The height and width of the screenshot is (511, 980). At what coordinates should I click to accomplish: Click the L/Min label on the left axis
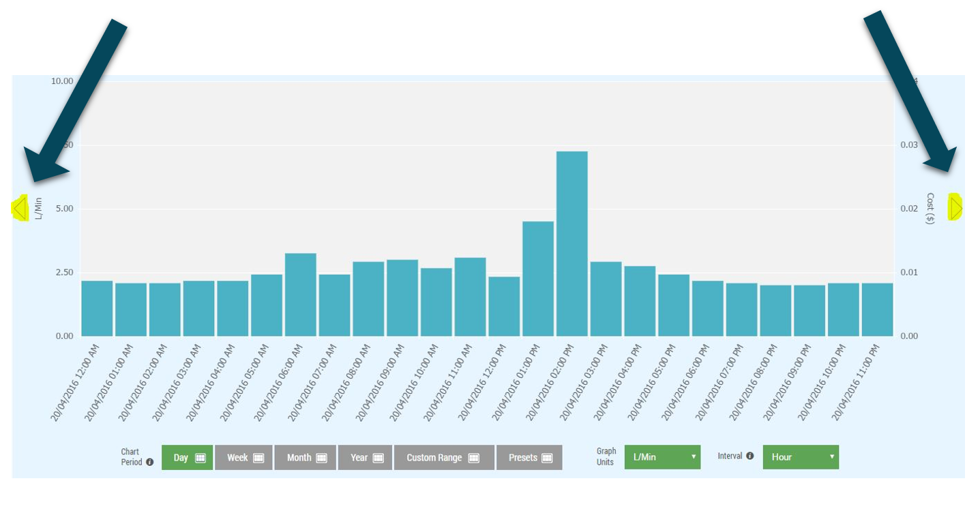point(39,208)
